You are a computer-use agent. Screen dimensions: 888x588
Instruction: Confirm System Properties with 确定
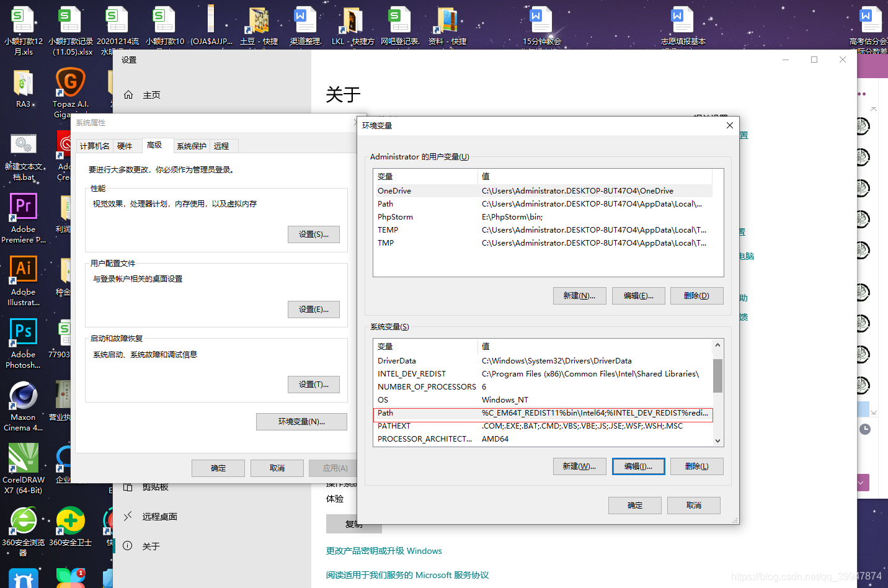tap(218, 468)
